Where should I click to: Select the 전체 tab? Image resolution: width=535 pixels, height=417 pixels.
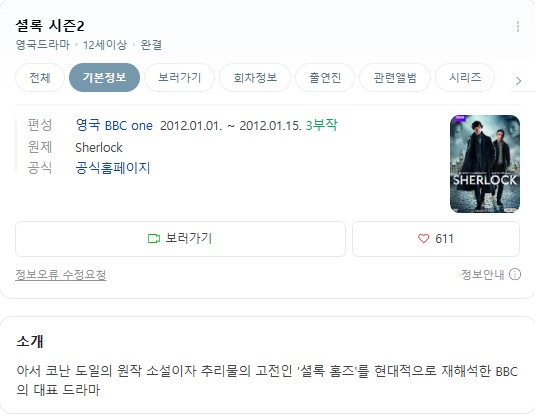tap(40, 78)
